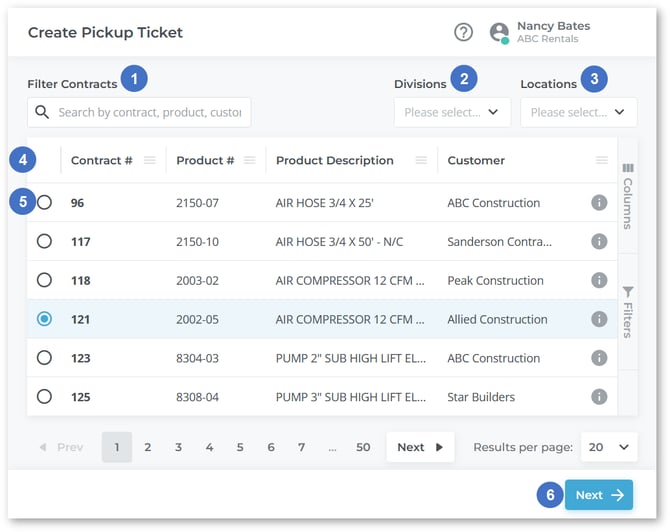Open the Columns side panel tab
670x532 pixels.
(628, 195)
